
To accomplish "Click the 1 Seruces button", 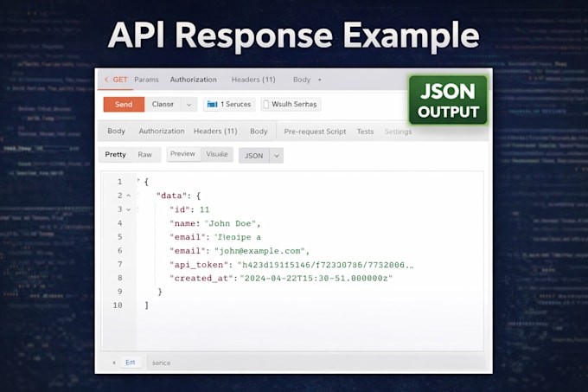I will 229,105.
